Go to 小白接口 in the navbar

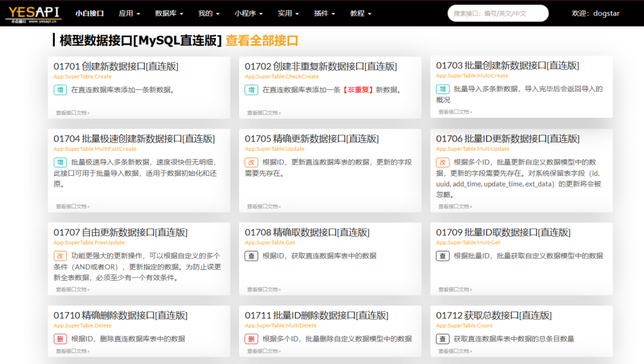pyautogui.click(x=89, y=13)
